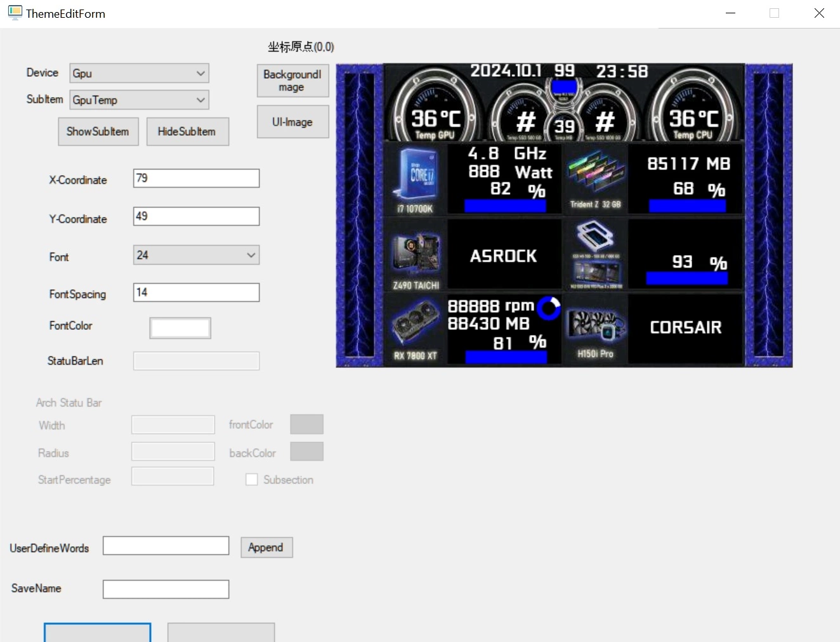The height and width of the screenshot is (642, 840).
Task: Focus the UserDefineWords text box
Action: (166, 546)
